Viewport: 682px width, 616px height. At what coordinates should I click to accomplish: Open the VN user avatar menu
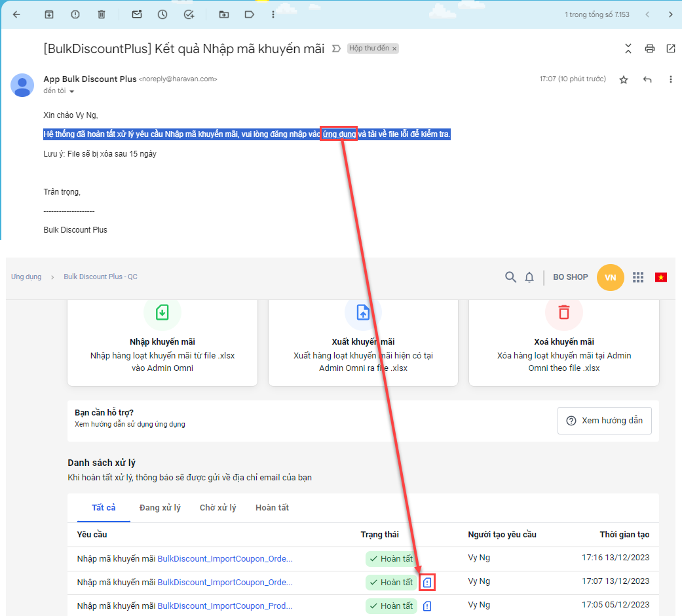(x=610, y=277)
